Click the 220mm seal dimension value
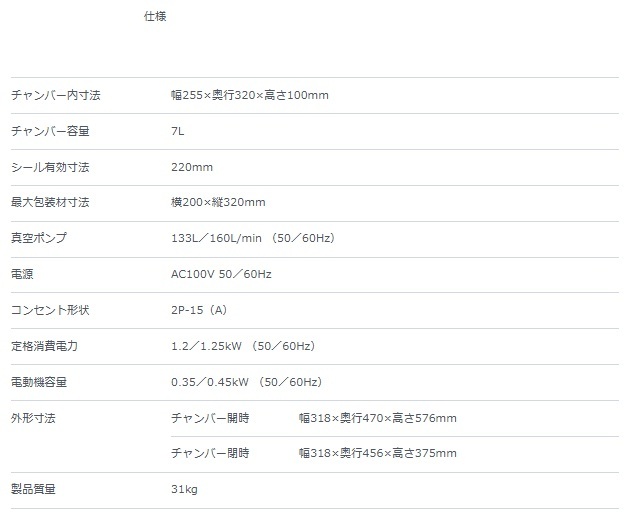The height and width of the screenshot is (524, 643). tap(192, 167)
